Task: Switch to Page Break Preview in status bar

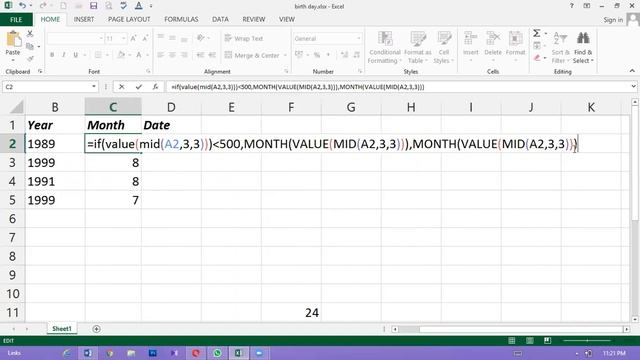Action: tap(547, 340)
